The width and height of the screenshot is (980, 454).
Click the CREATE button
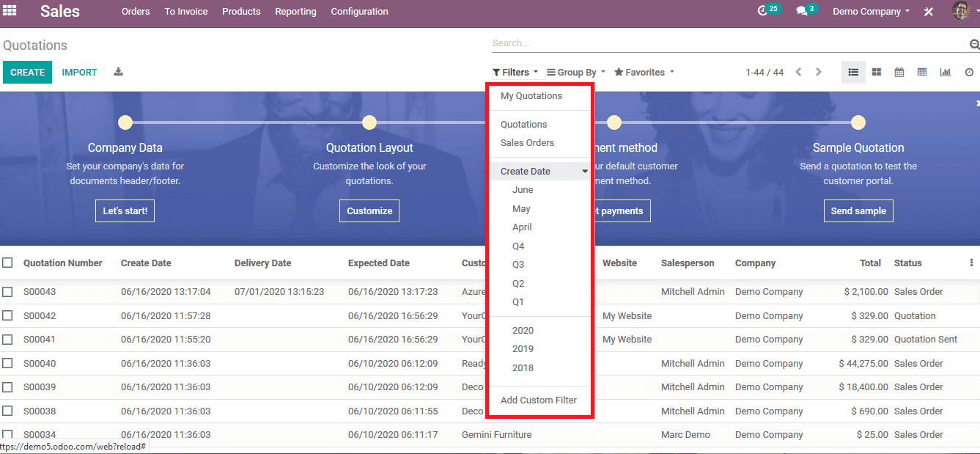point(28,72)
